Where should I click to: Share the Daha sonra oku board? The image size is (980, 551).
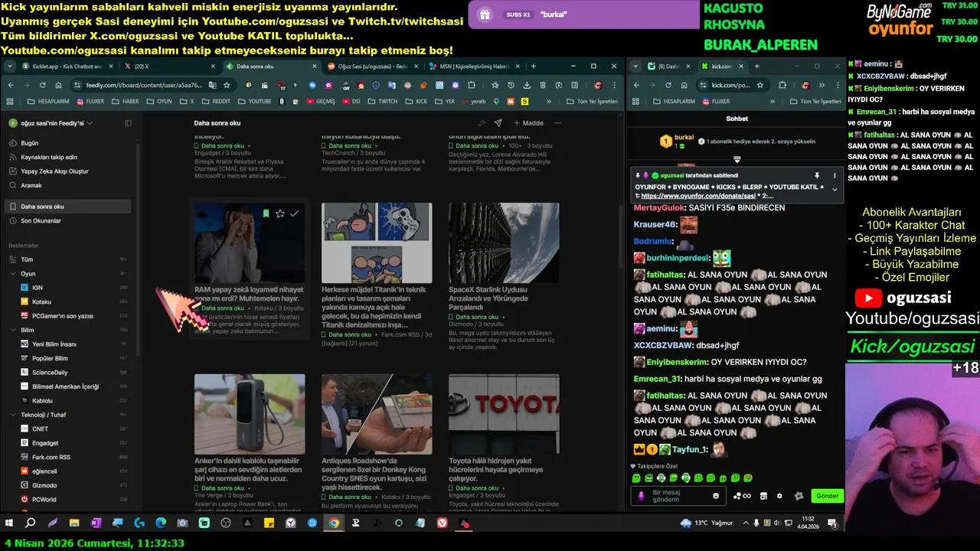(x=498, y=123)
